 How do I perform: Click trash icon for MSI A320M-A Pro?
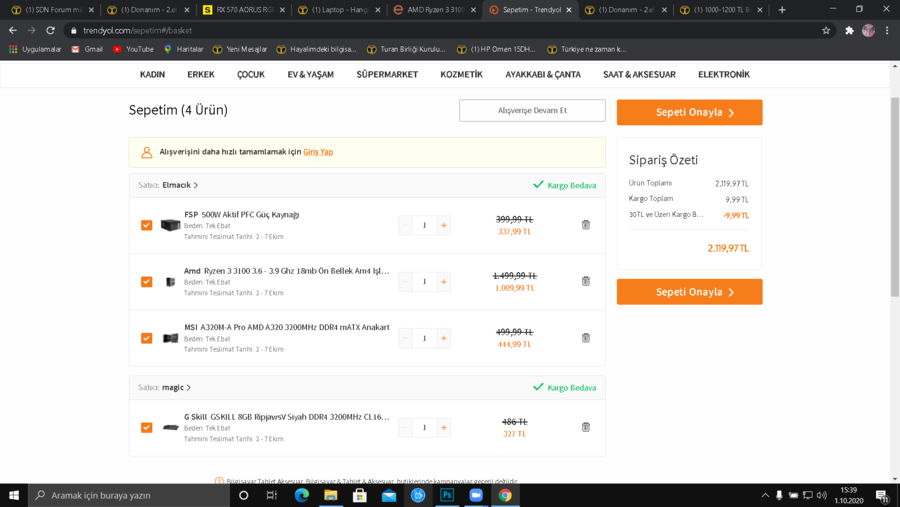[585, 338]
